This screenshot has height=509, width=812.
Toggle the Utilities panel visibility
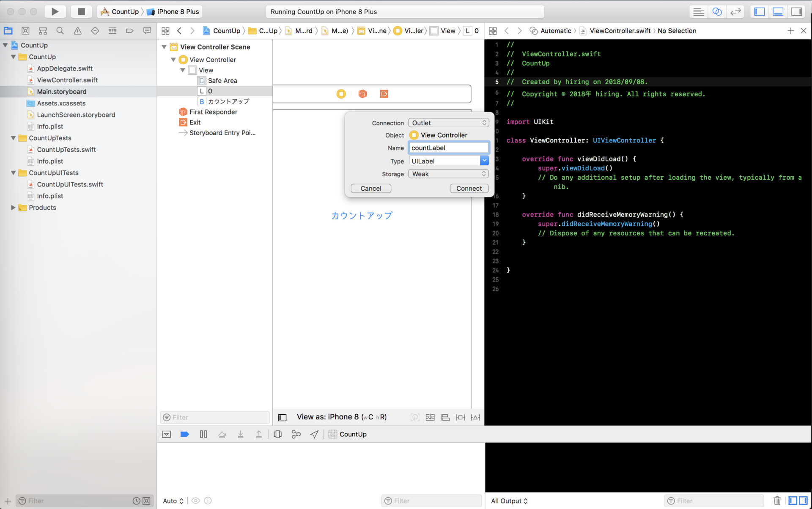click(797, 11)
